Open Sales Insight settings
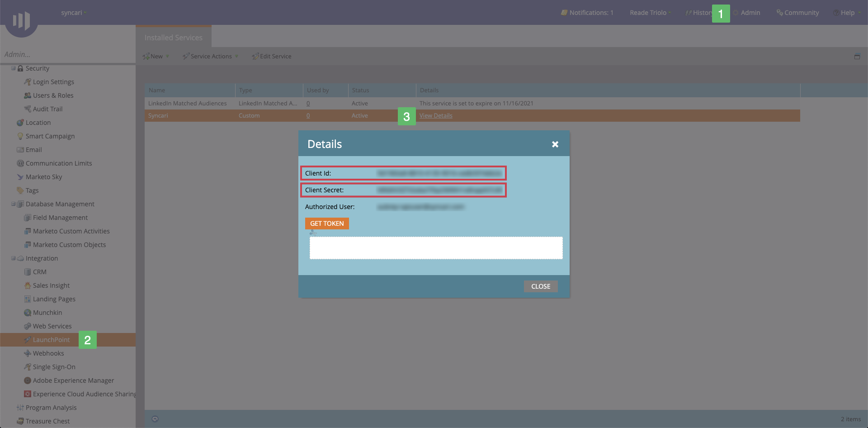868x428 pixels. 51,285
